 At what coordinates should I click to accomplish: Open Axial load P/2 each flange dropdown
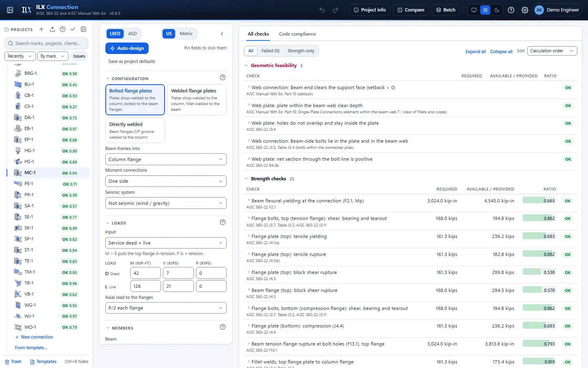(x=166, y=308)
